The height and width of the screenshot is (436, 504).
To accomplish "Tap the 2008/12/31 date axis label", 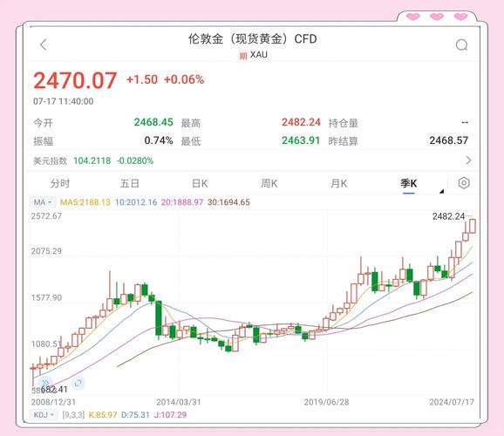I will (53, 402).
